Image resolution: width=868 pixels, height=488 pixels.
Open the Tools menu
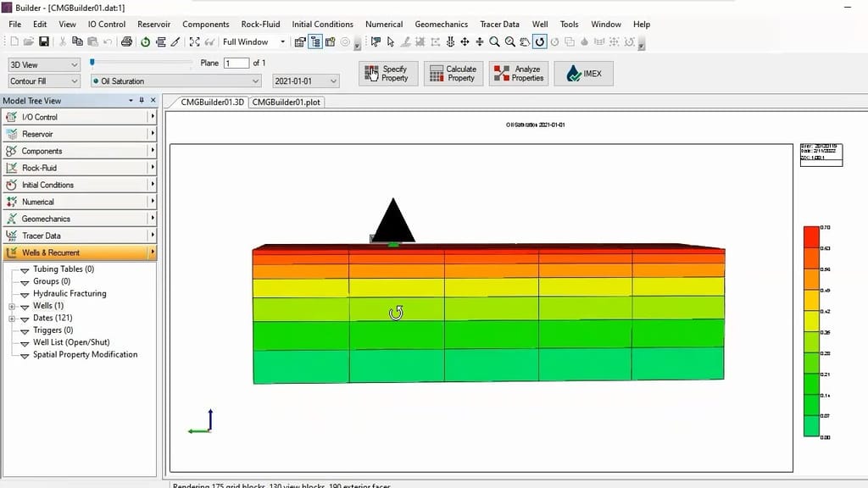(x=569, y=25)
